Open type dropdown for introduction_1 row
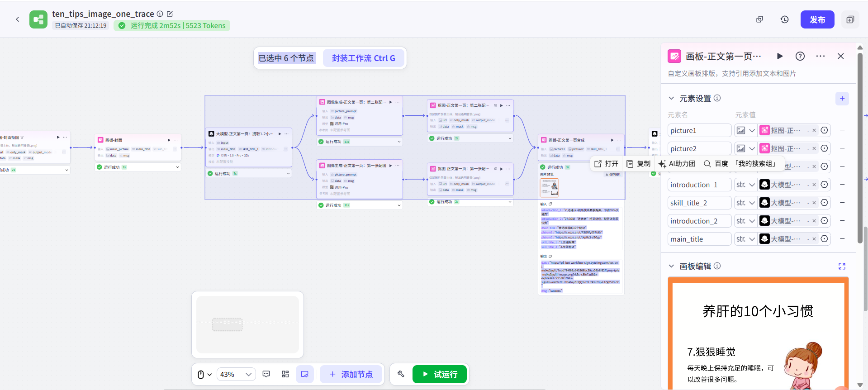The width and height of the screenshot is (868, 390). (x=745, y=185)
